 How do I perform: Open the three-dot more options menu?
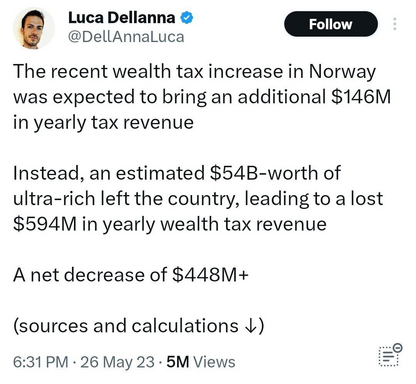click(x=395, y=24)
